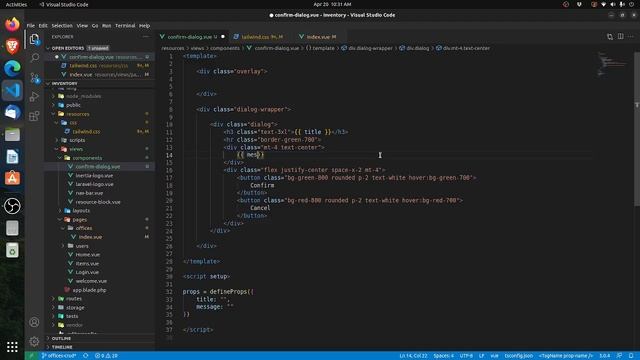Expand the public folder
Viewport: 640px width, 360px height.
pyautogui.click(x=73, y=105)
